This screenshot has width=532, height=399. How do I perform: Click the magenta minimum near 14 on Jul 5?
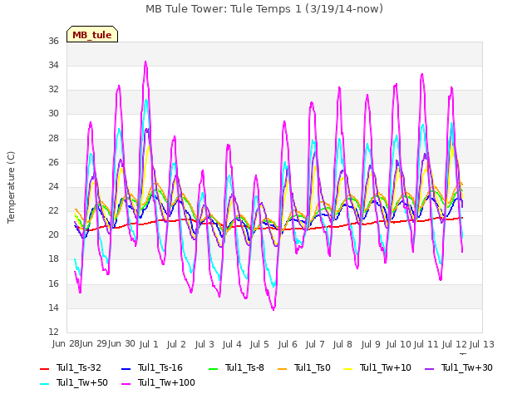[273, 309]
